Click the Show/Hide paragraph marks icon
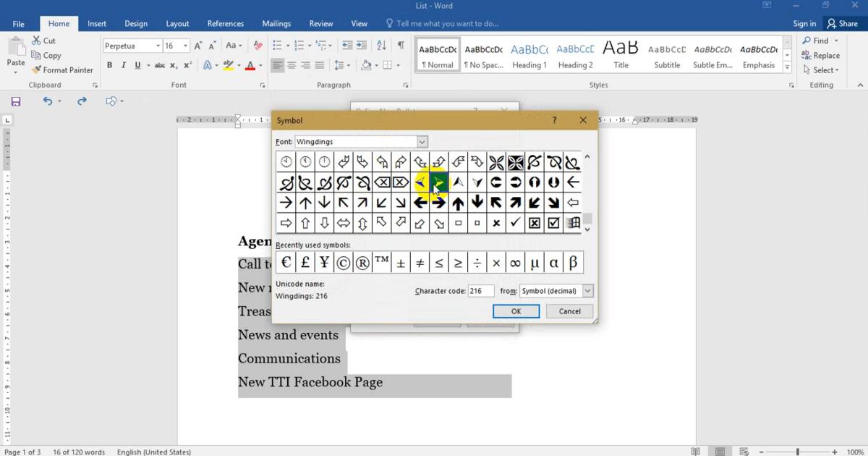This screenshot has height=456, width=868. tap(401, 46)
